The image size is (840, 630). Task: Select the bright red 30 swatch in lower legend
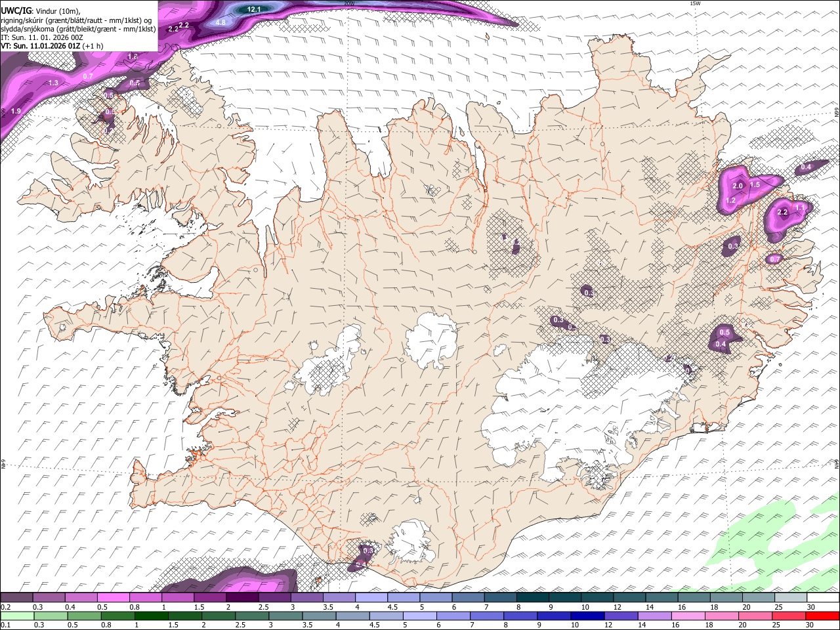[822, 616]
